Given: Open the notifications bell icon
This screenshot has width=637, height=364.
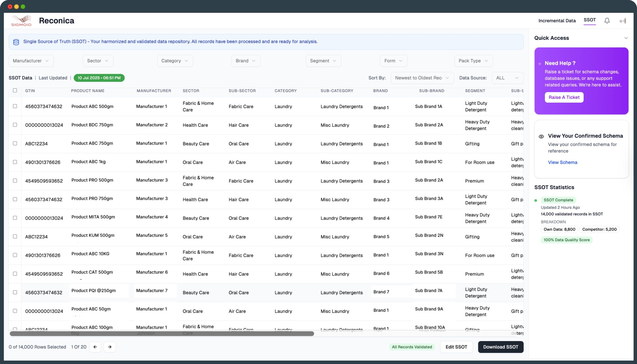Looking at the screenshot, I should (607, 21).
